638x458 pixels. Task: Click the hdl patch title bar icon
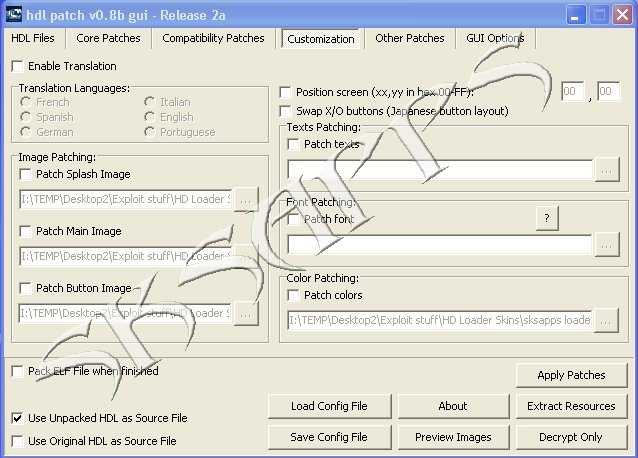pyautogui.click(x=13, y=15)
